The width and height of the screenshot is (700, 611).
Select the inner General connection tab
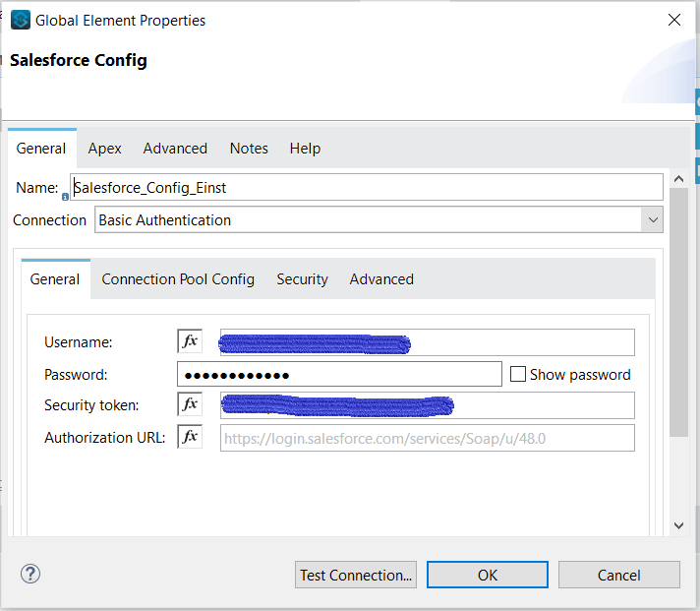pos(55,279)
